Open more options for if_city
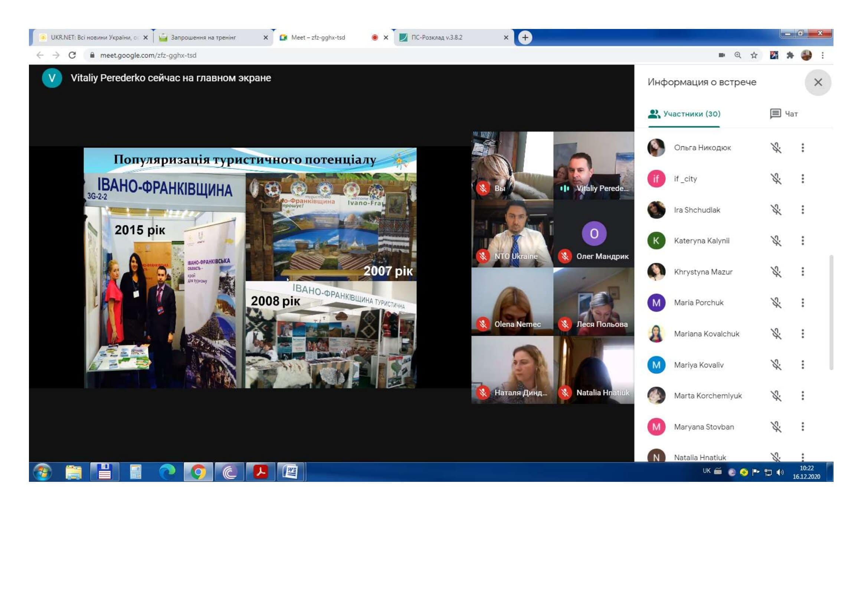Viewport: 868px width, 614px height. click(802, 179)
